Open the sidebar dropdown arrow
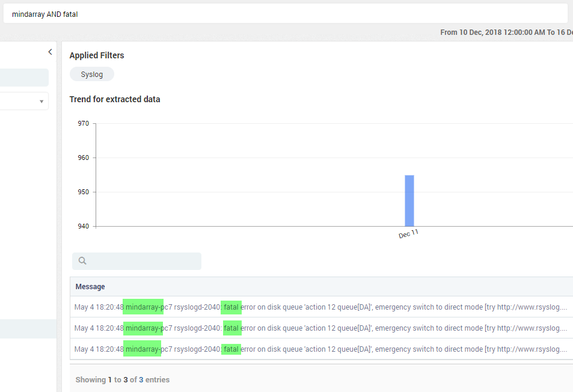573x392 pixels. [x=41, y=102]
